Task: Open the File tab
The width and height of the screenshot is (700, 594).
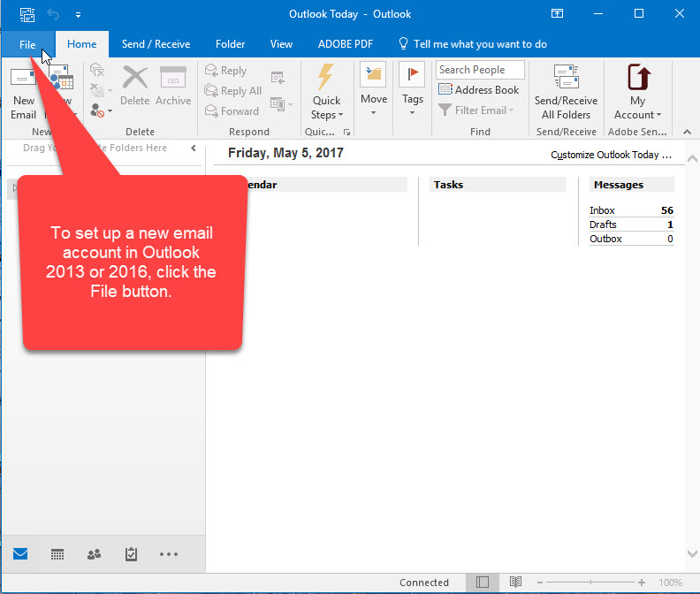Action: (27, 45)
